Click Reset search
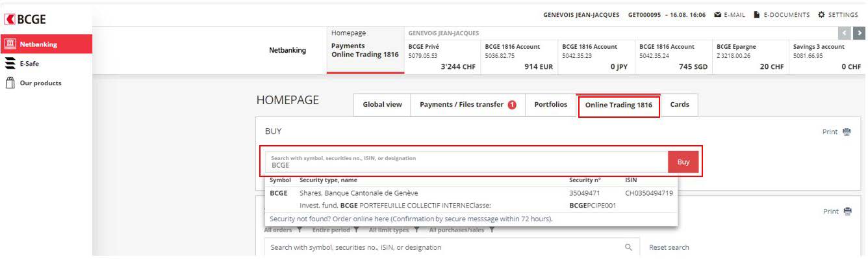The height and width of the screenshot is (259, 868). coord(669,247)
